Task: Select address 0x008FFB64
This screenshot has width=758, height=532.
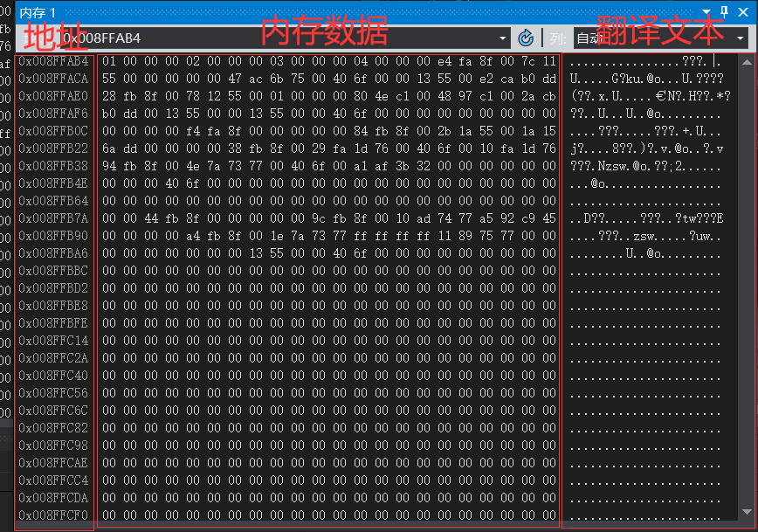Action: 53,201
